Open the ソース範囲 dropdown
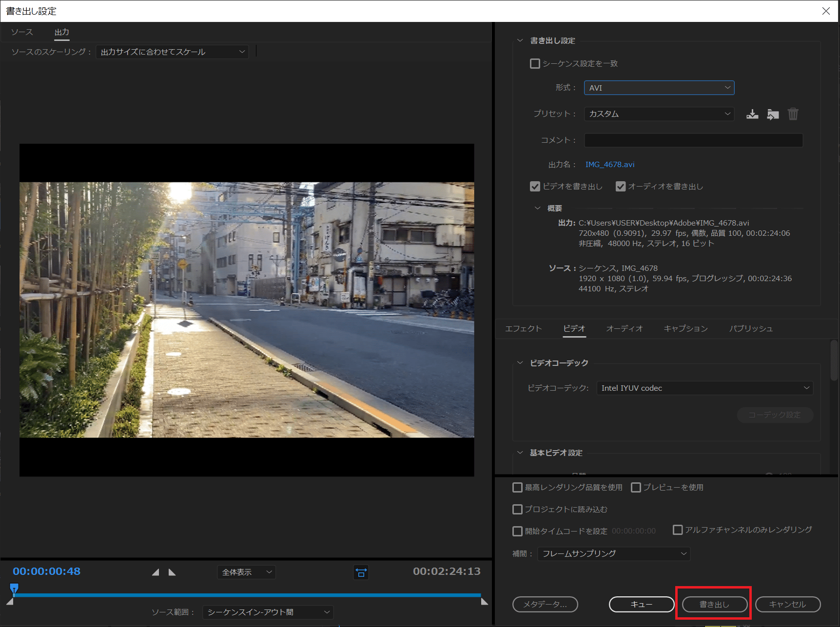 [268, 612]
